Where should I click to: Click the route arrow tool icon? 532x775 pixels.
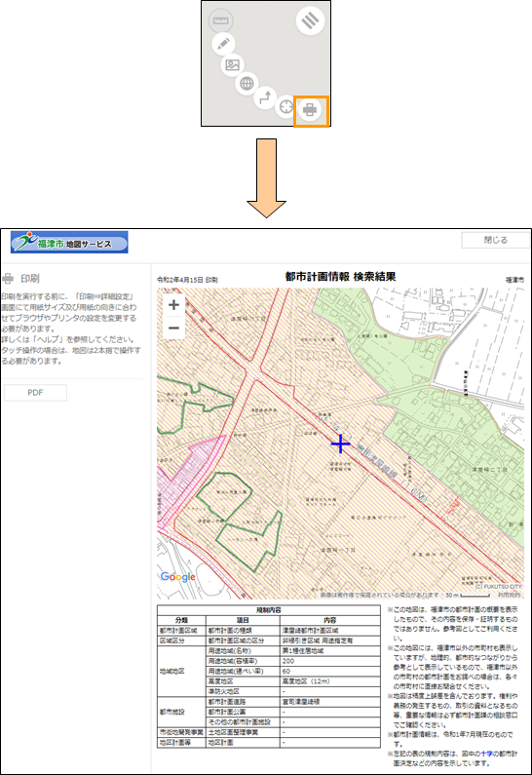click(x=265, y=97)
